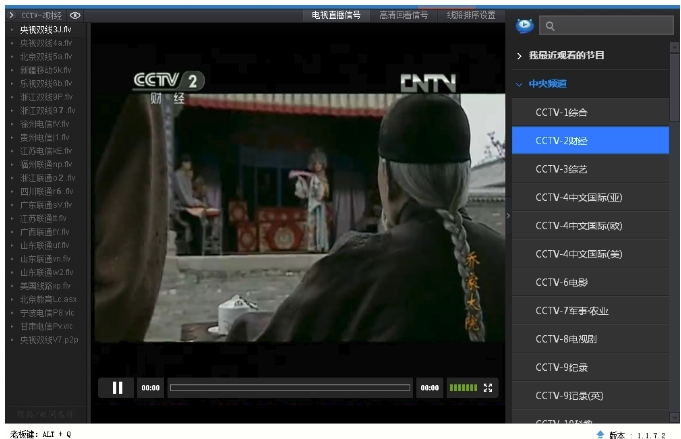This screenshot has height=439, width=681.
Task: Switch to 电视直播信号 tab
Action: pyautogui.click(x=336, y=15)
